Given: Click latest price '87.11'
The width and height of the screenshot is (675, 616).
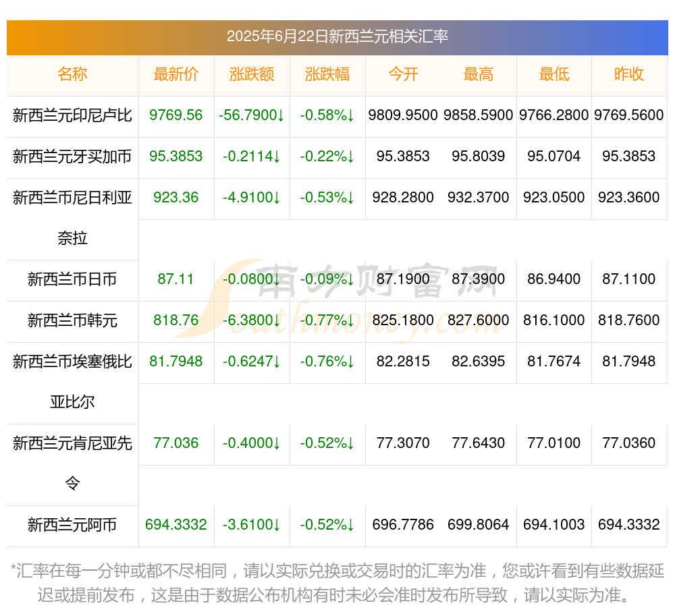Looking at the screenshot, I should 176,279.
